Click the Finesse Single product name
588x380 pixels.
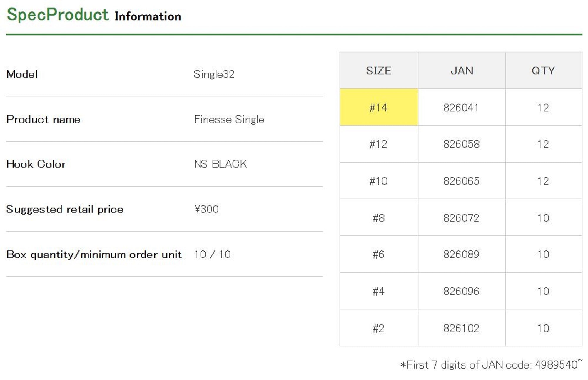[x=229, y=119]
